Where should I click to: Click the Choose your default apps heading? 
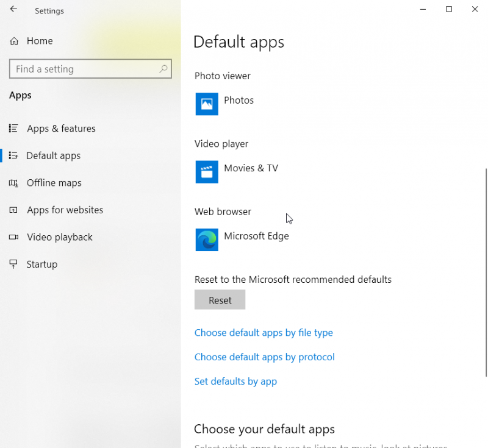pos(264,429)
